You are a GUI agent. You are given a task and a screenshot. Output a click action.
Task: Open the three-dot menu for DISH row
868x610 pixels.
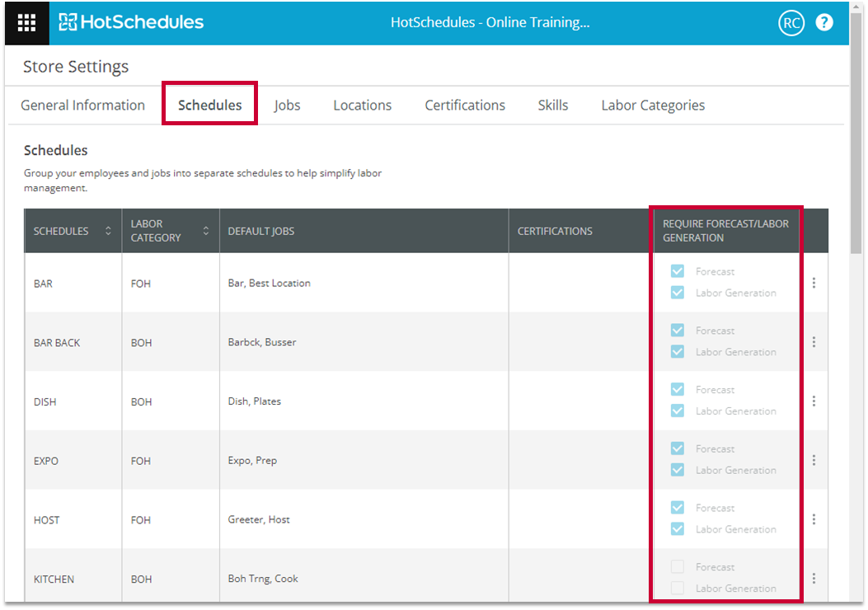[x=814, y=401]
